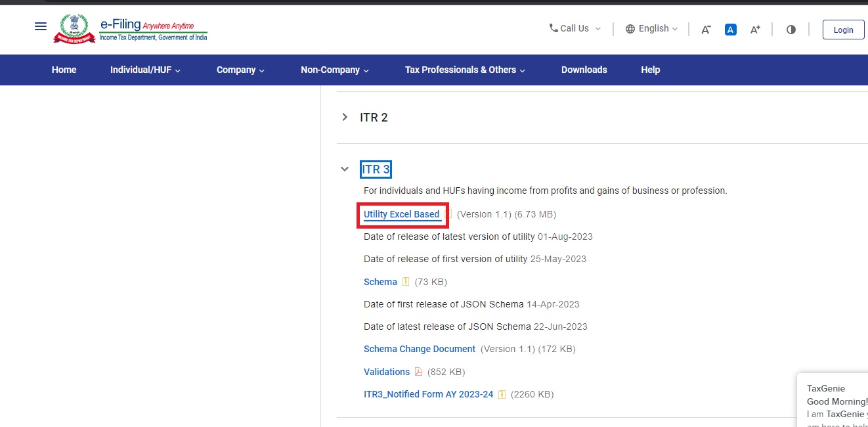
Task: Open the TaxGenie chat popup
Action: coord(834,401)
